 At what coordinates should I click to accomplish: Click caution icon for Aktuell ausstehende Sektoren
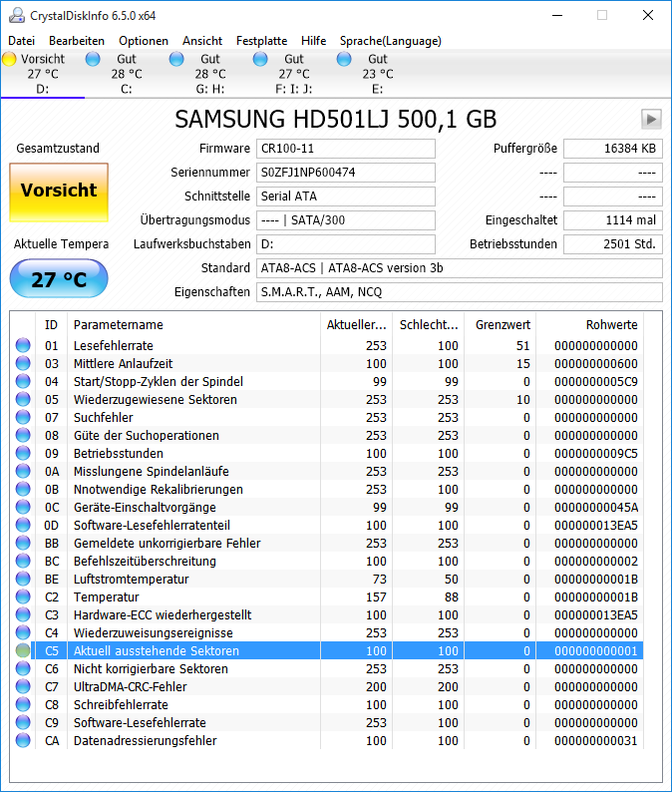[23, 650]
